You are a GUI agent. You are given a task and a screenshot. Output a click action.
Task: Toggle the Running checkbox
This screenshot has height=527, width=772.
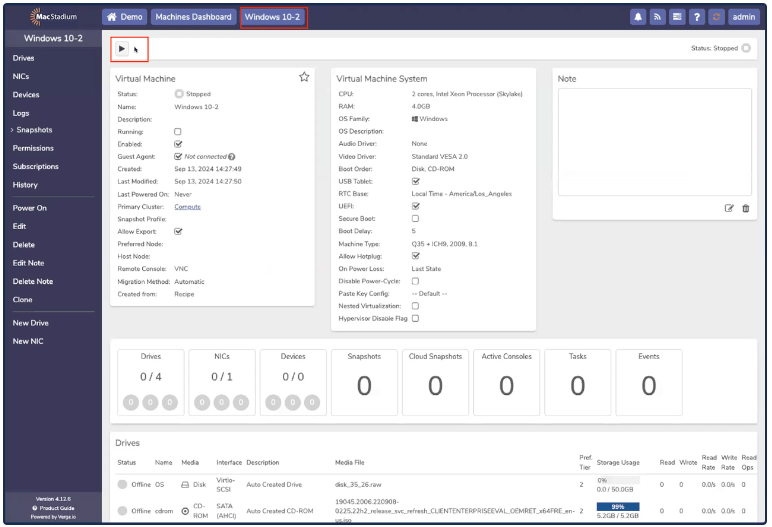point(178,132)
